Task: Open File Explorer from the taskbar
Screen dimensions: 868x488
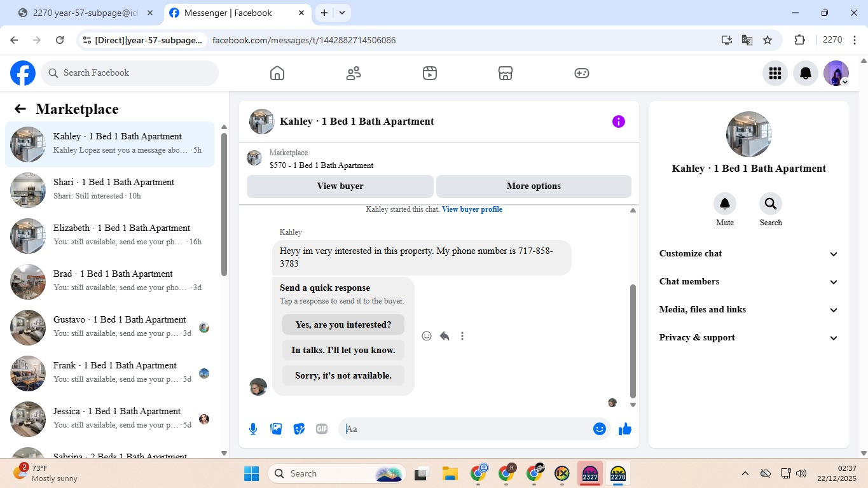Action: (450, 473)
